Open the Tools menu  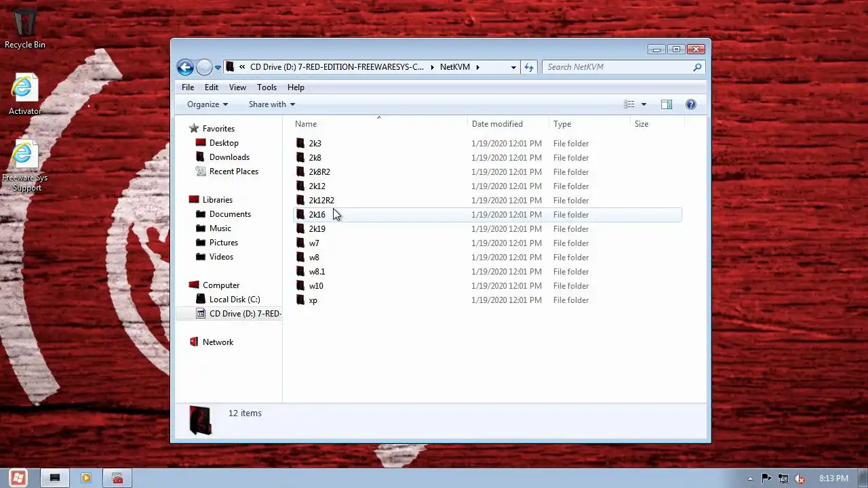tap(267, 87)
